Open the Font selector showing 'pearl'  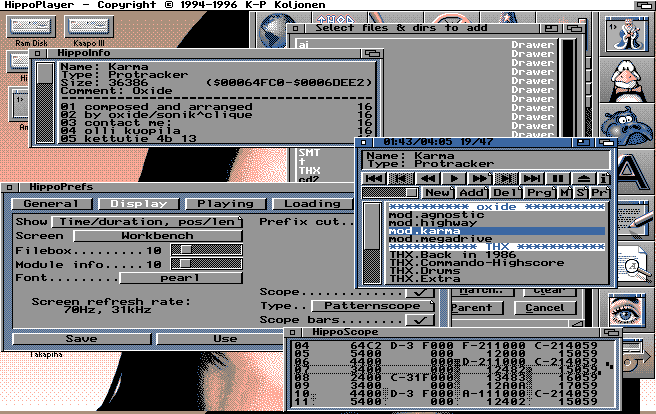pyautogui.click(x=181, y=277)
